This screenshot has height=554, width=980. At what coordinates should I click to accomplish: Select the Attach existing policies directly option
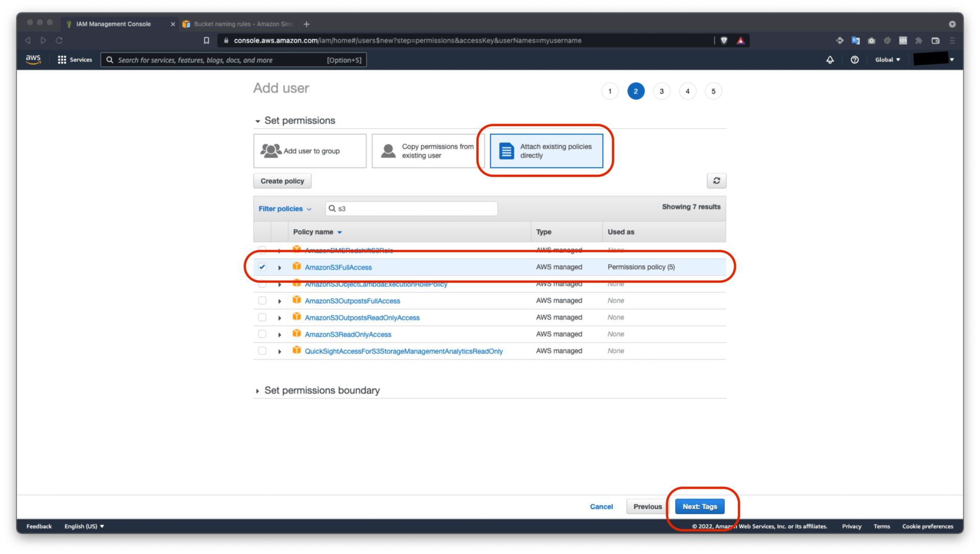pos(546,151)
